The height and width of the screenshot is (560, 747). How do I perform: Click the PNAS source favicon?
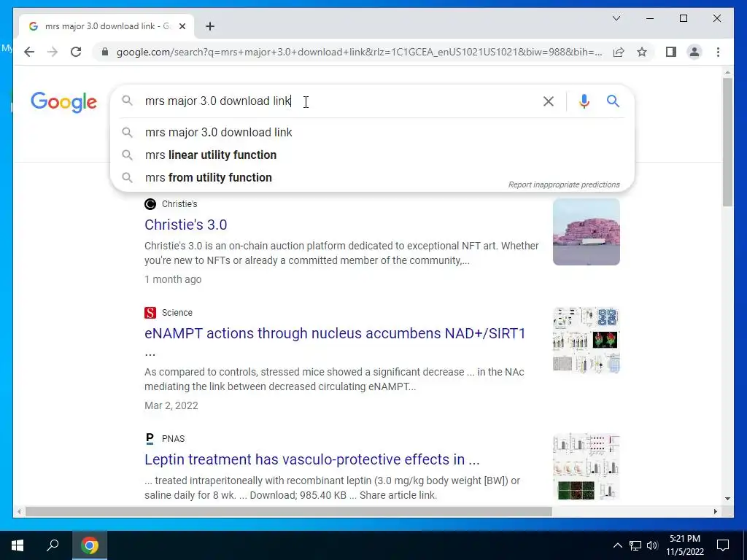click(150, 438)
